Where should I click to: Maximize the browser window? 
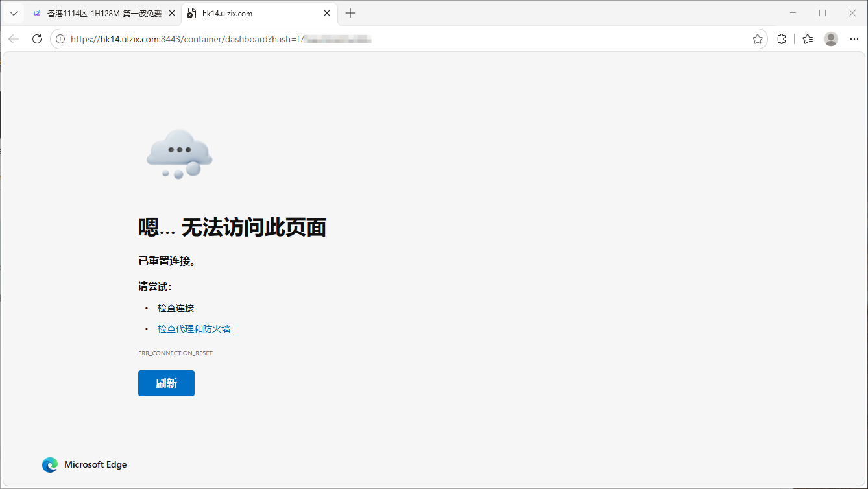coord(823,13)
